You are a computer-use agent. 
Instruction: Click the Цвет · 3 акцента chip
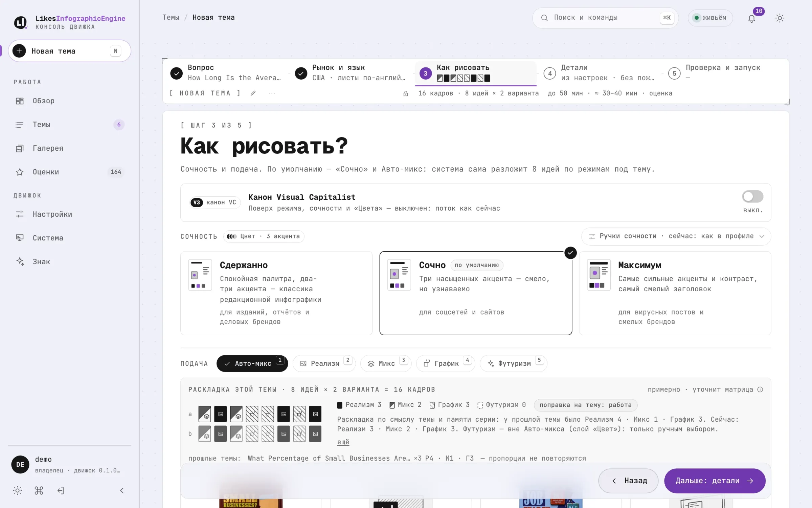coord(264,236)
